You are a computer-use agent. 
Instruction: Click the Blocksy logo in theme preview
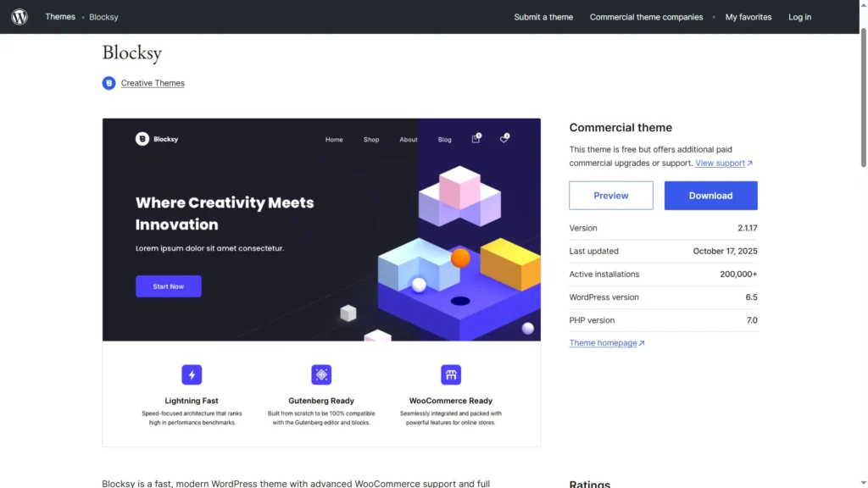pos(157,139)
